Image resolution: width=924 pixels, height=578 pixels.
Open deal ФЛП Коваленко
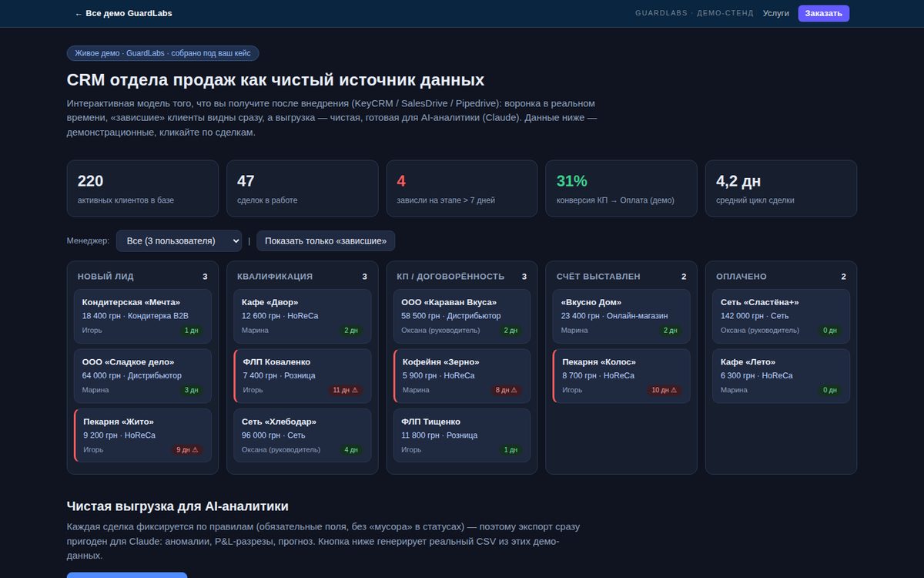pos(302,376)
